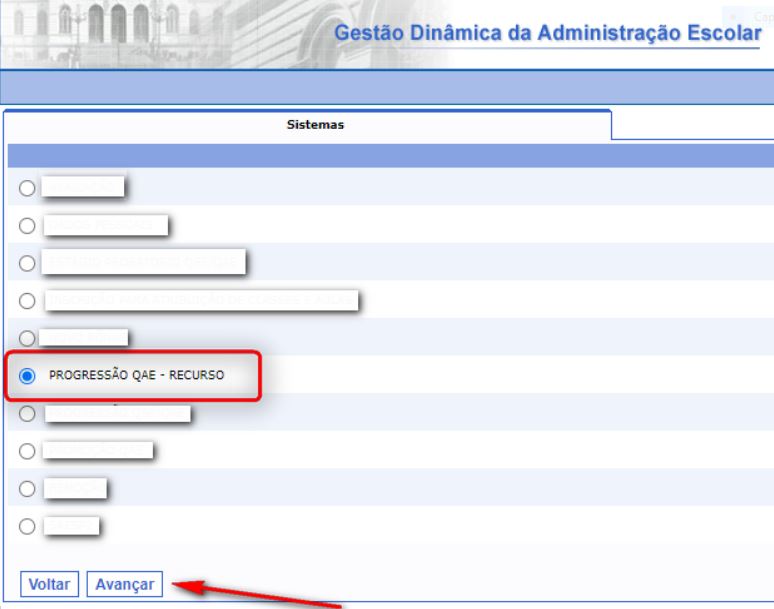774x609 pixels.
Task: Select the last radio button in Sistemas list
Action: click(x=27, y=527)
